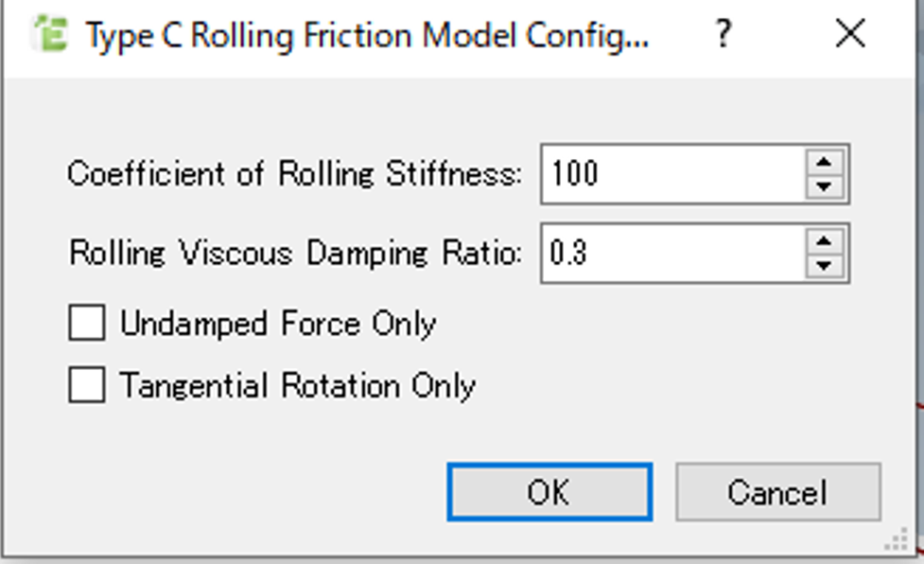Image resolution: width=924 pixels, height=564 pixels.
Task: Click inside the Coefficient of Rolling Stiffness field
Action: [x=662, y=173]
